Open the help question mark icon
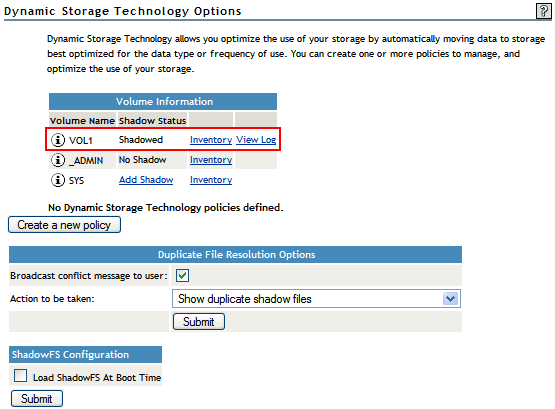 click(x=543, y=11)
